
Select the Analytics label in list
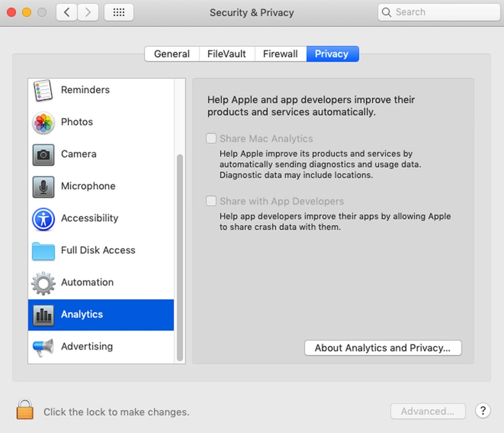point(82,314)
